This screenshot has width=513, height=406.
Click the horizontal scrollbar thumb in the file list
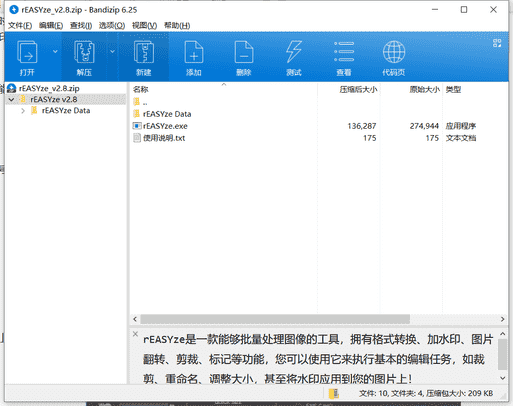[275, 319]
